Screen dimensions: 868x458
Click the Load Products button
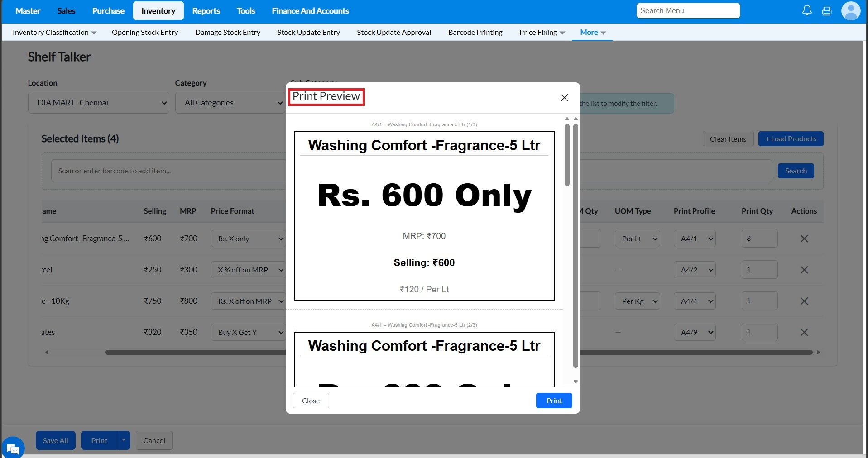click(791, 139)
